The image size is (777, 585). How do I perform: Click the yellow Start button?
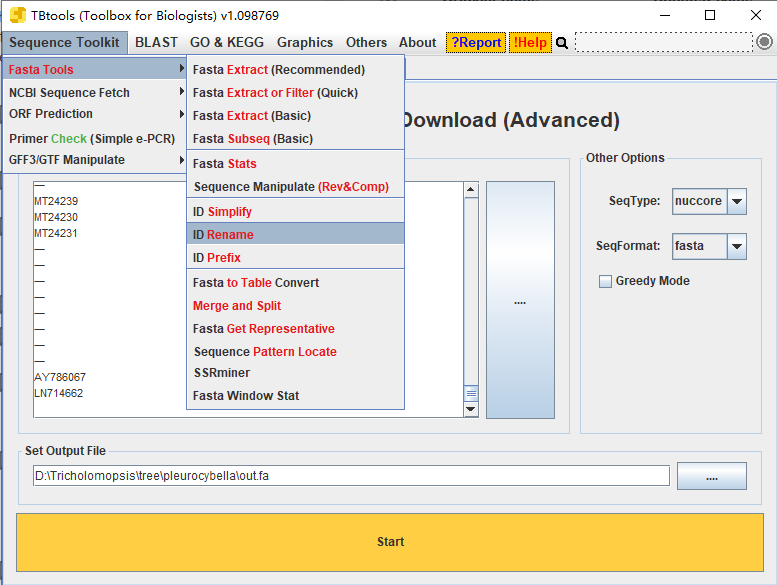tap(390, 542)
